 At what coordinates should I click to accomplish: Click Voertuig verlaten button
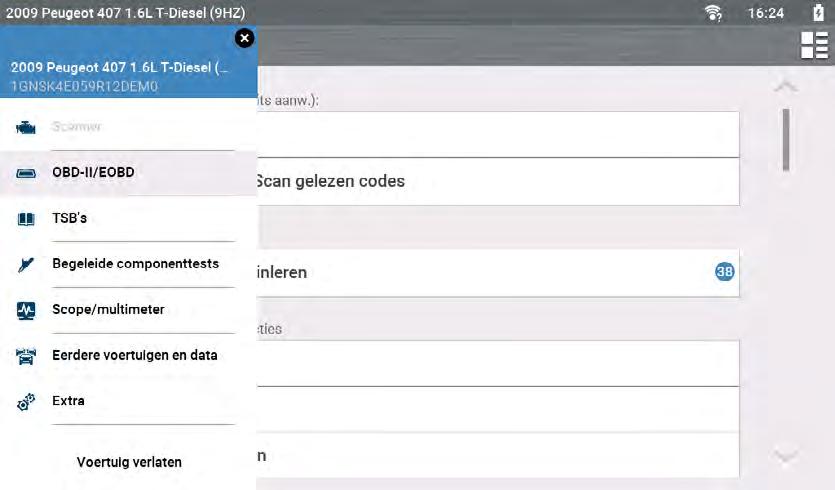tap(129, 462)
